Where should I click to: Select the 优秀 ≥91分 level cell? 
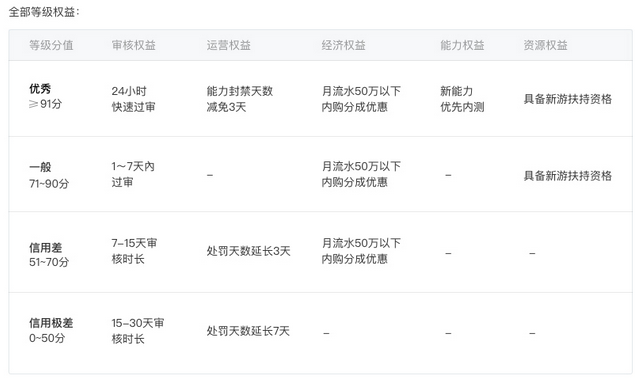[46, 96]
